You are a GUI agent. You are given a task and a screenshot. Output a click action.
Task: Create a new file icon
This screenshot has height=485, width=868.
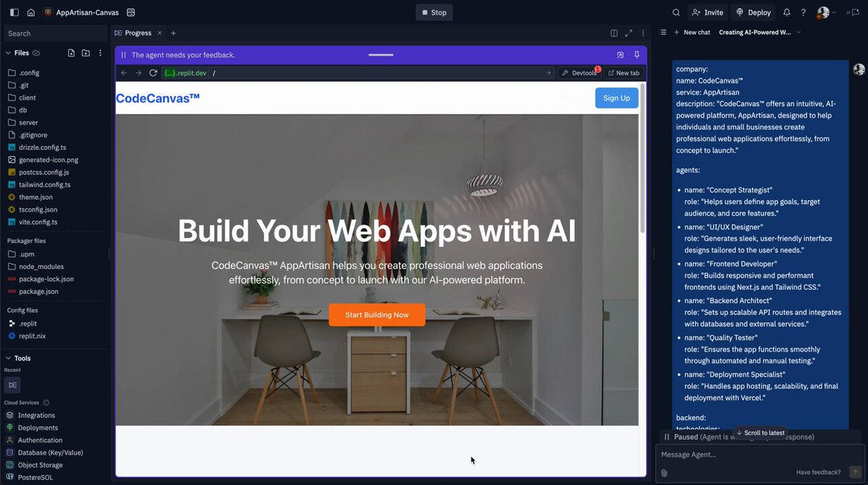click(x=71, y=53)
